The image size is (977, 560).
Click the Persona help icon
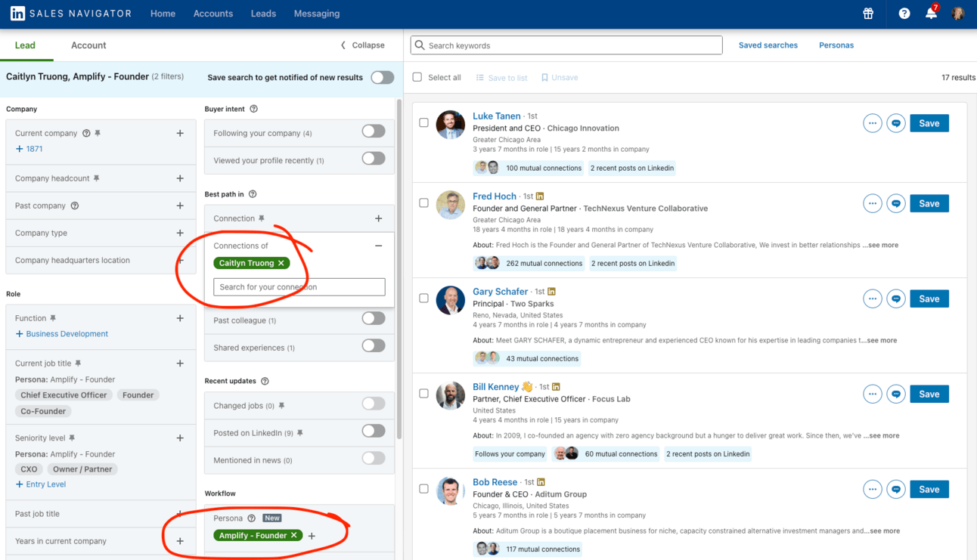(252, 518)
